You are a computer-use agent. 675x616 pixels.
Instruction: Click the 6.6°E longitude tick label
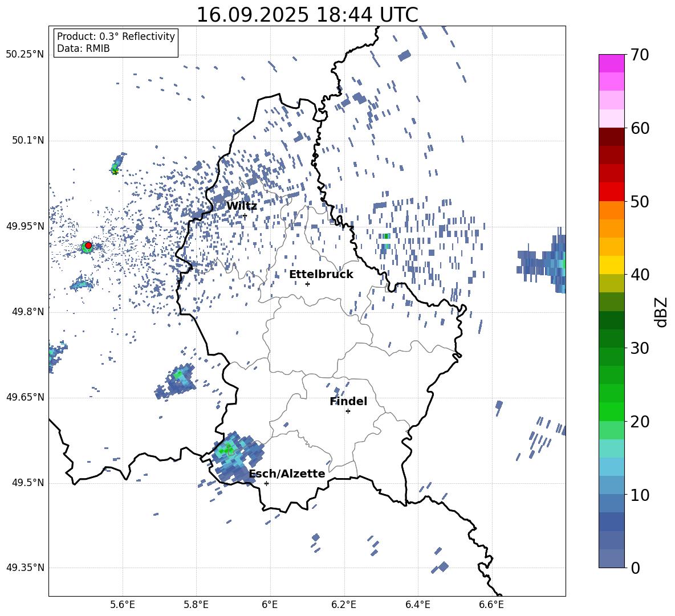point(491,605)
